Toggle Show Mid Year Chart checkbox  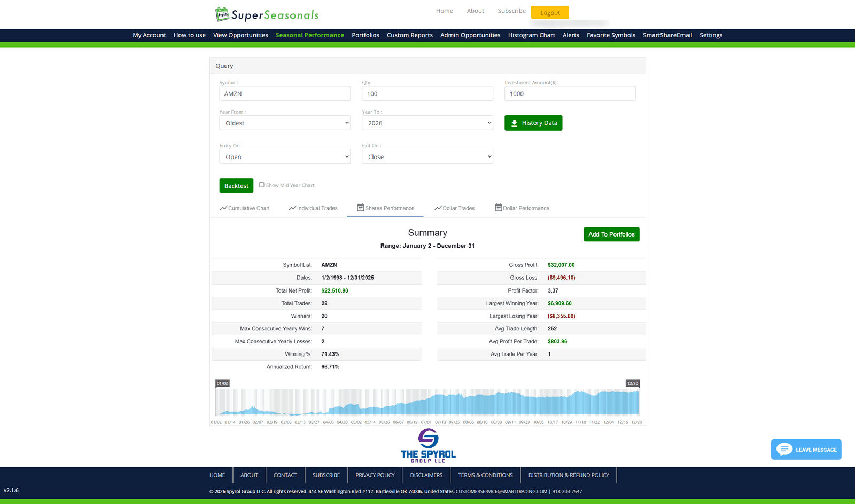(262, 185)
